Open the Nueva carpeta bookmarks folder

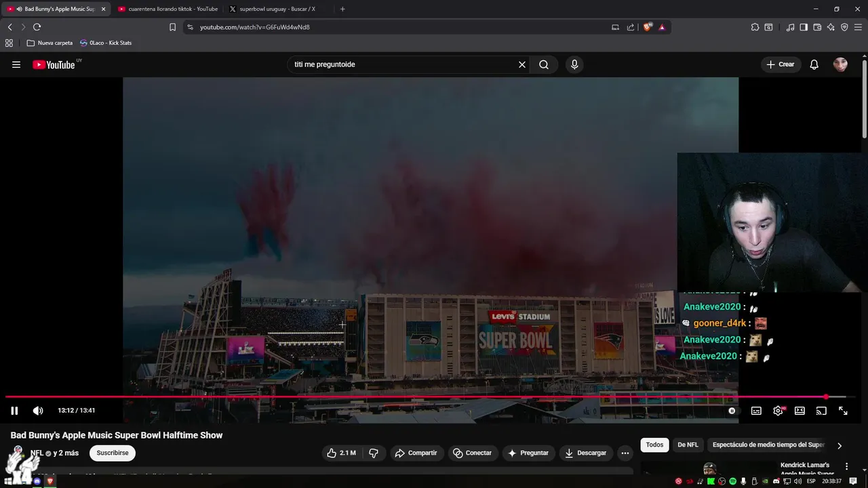point(50,43)
